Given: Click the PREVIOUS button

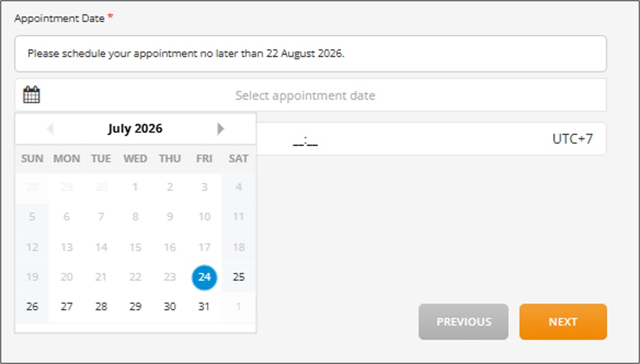Looking at the screenshot, I should coord(464,321).
